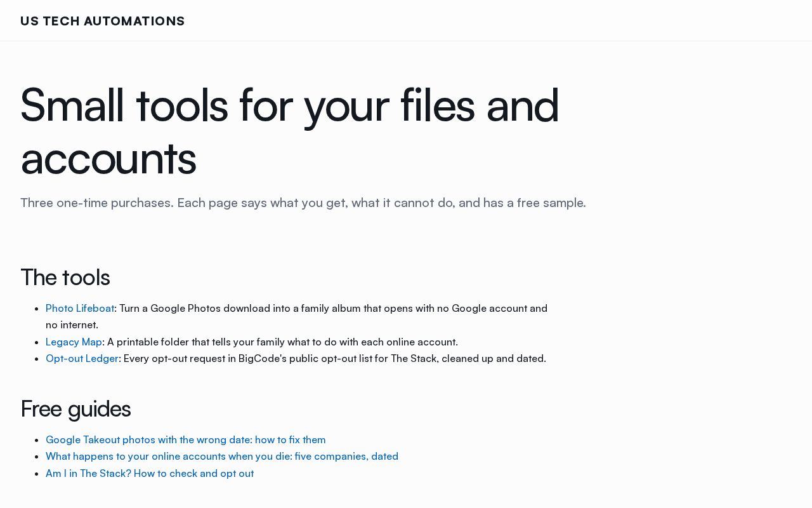Image resolution: width=812 pixels, height=508 pixels.
Task: Click the bullet beside 'Am I in The Stack?'
Action: click(37, 474)
